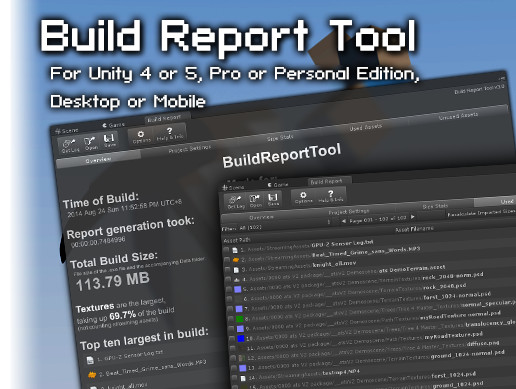
Task: Switch to Game tab in front window
Action: (278, 184)
